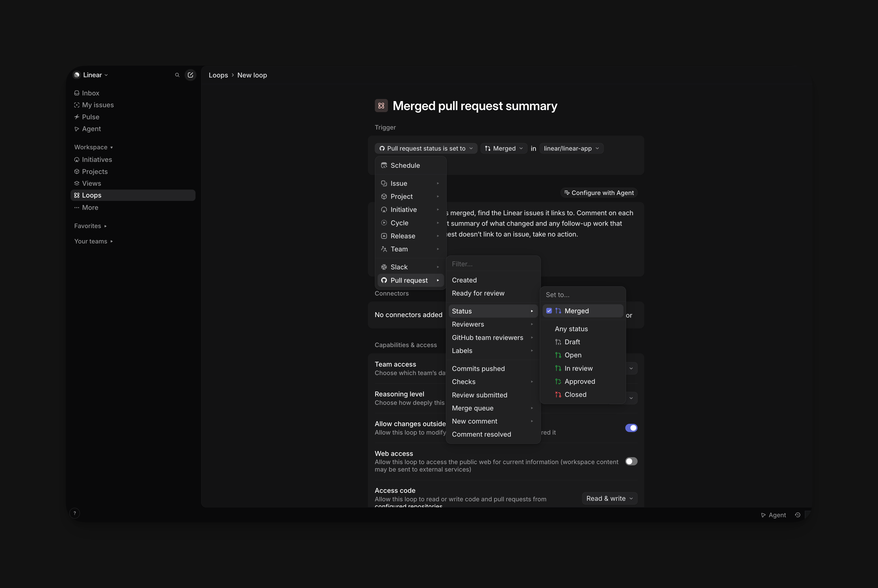
Task: Open the linear/linear-app repository dropdown
Action: [571, 149]
